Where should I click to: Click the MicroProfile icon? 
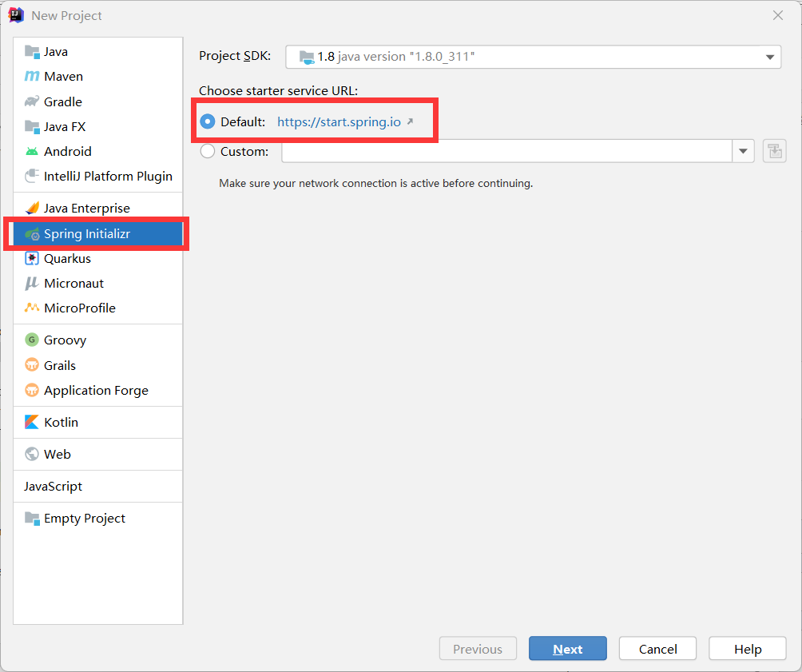tap(32, 308)
